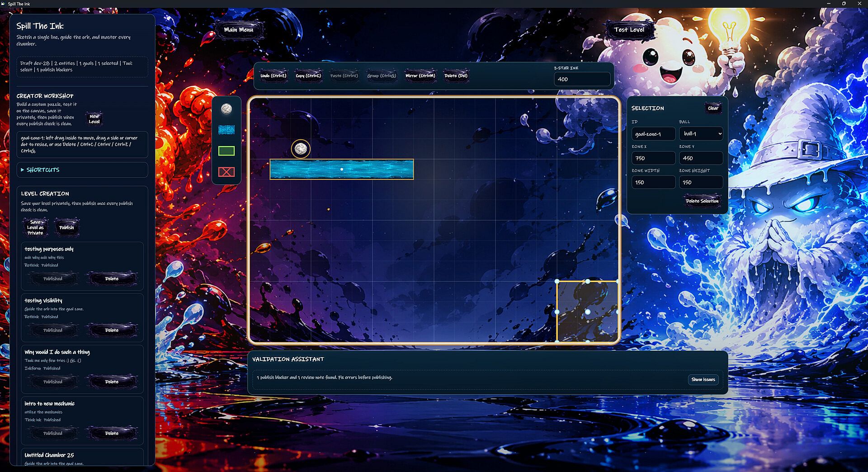Open the Main Menu

pyautogui.click(x=239, y=30)
